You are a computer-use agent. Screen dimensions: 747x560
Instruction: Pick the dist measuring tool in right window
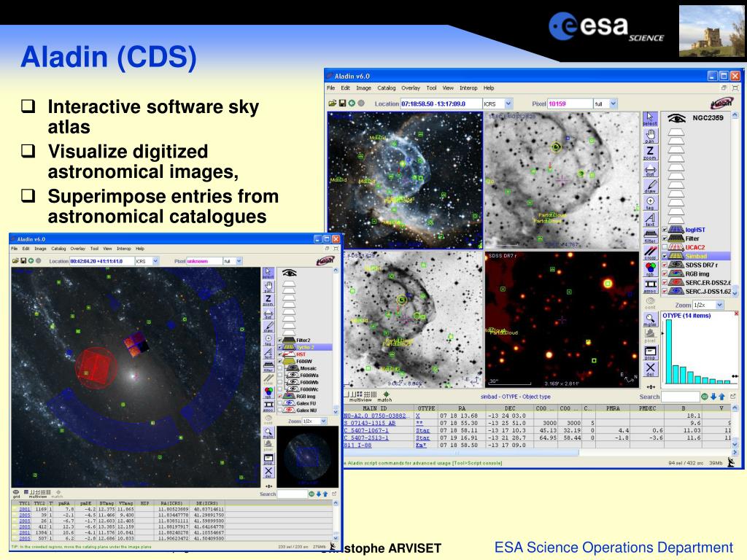(x=650, y=170)
